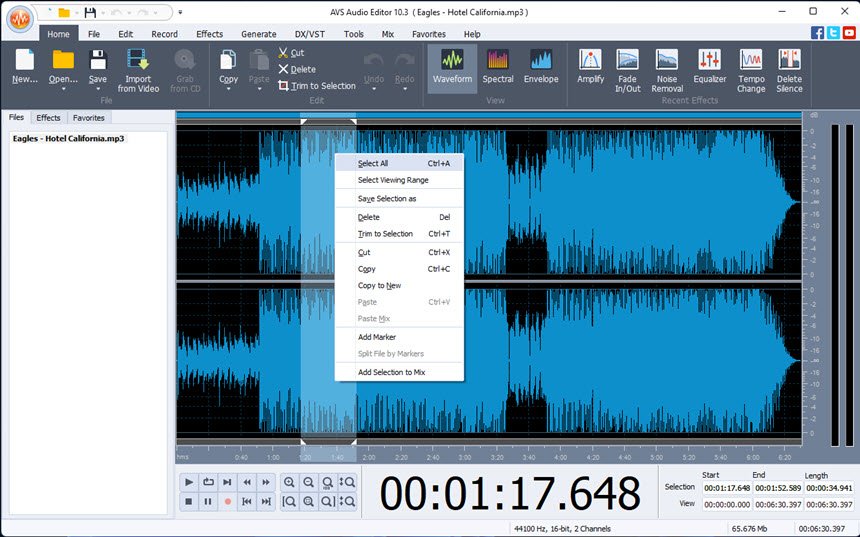Click the zoom to 100% magnifier icon
Image resolution: width=860 pixels, height=537 pixels.
click(x=327, y=482)
